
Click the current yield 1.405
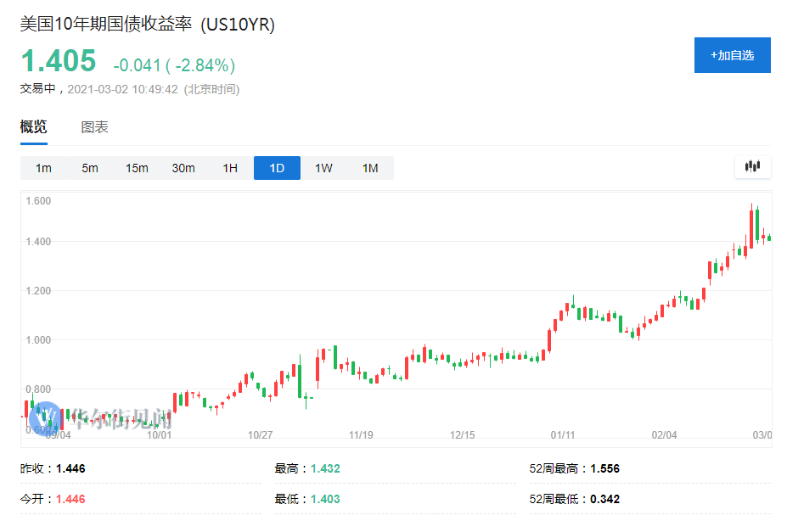[x=59, y=62]
